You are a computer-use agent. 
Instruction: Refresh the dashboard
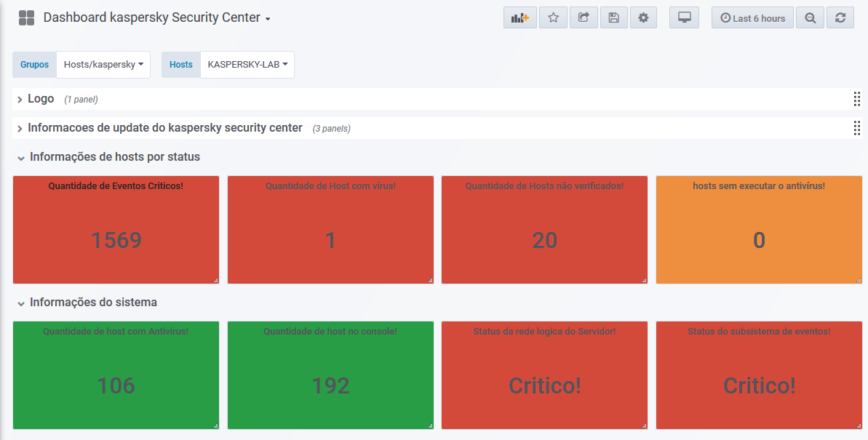pyautogui.click(x=840, y=18)
